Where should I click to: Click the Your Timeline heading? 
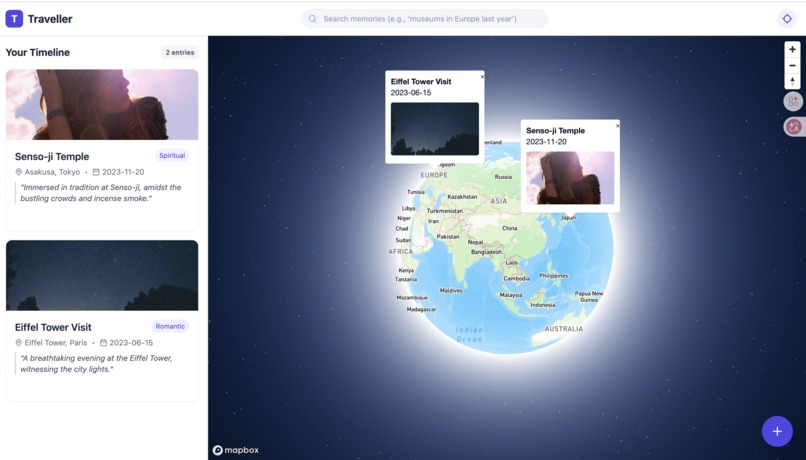pyautogui.click(x=38, y=52)
